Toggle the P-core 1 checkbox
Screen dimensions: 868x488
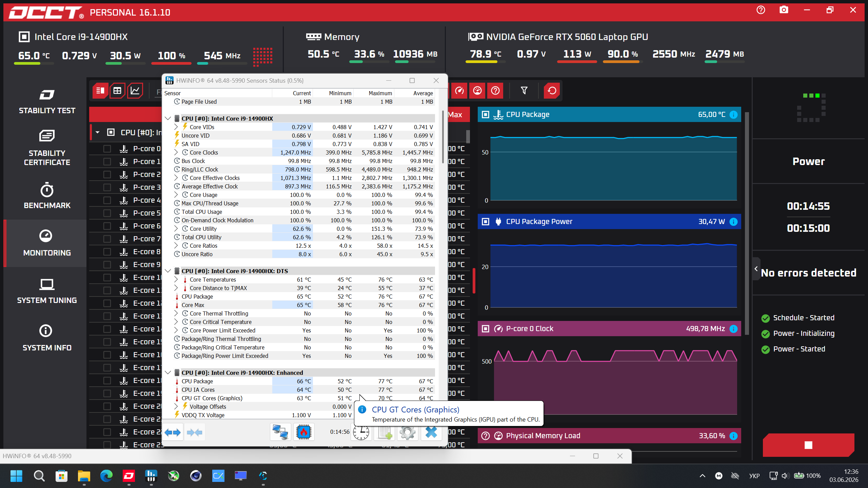(x=107, y=162)
